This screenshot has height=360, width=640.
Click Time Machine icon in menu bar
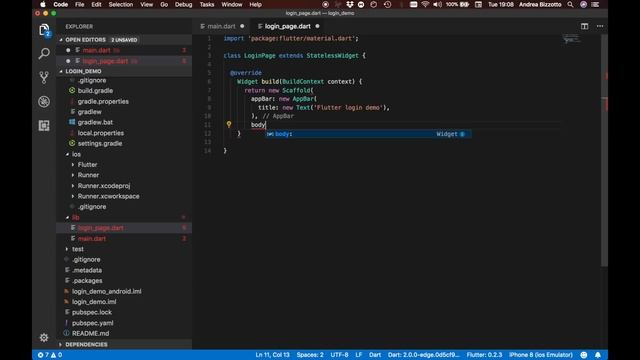tap(387, 4)
